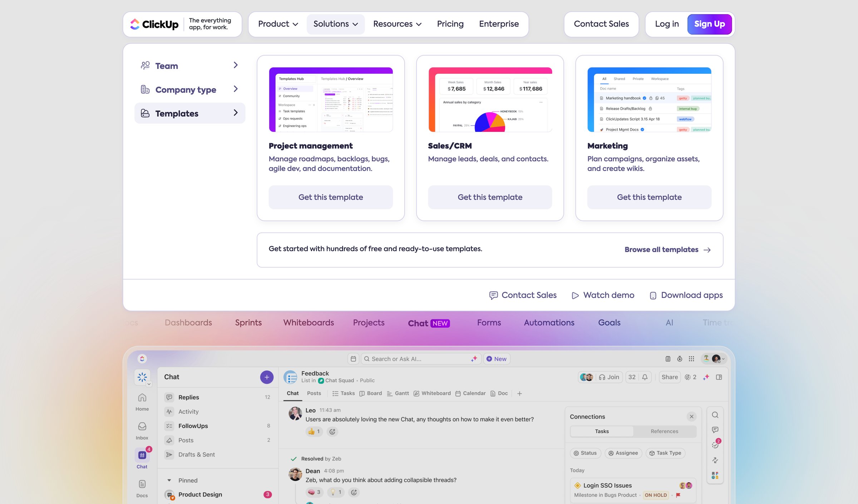
Task: Click the Sign Up button
Action: click(x=709, y=24)
